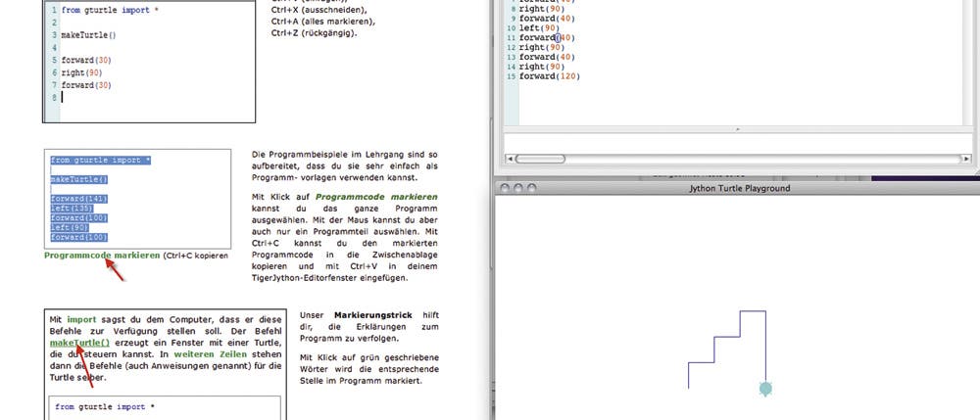Click the underlined makeTurtle() green link
Image resolution: width=980 pixels, height=420 pixels.
[79, 344]
